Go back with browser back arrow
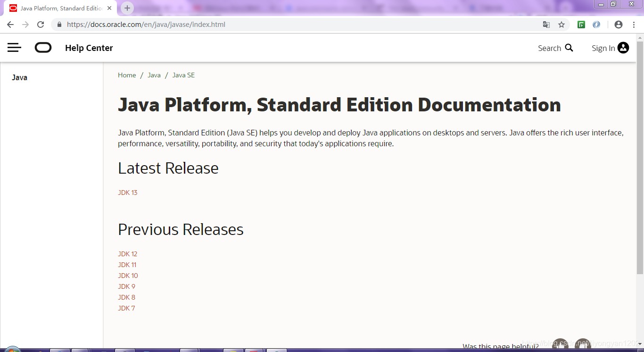 (x=10, y=25)
